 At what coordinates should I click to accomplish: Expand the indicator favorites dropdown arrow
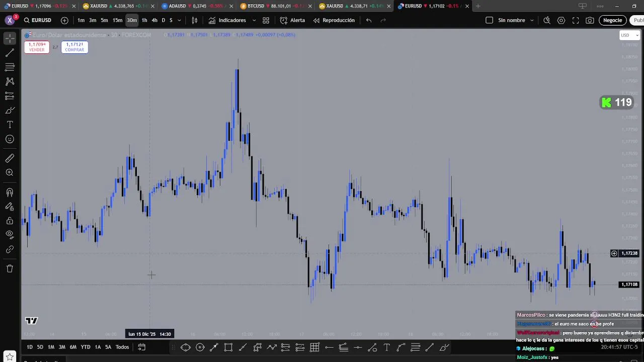click(x=254, y=20)
